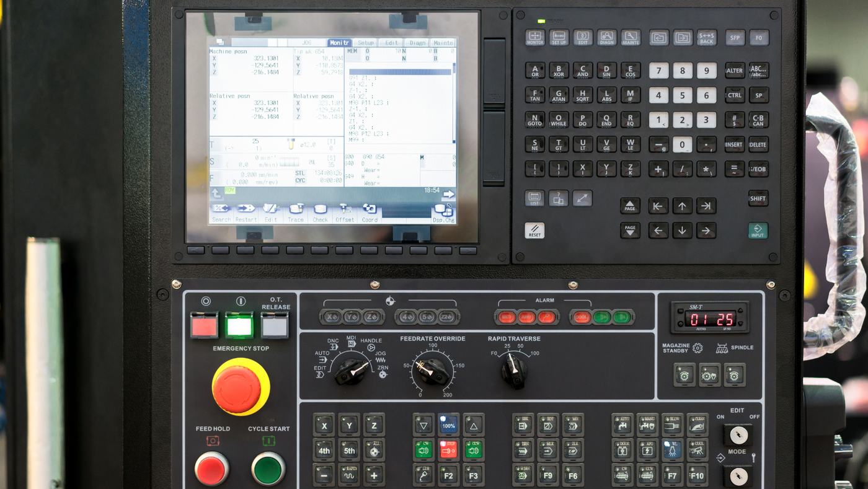Tap the Dsp.Chg display change softkey
868x489 pixels.
point(443,213)
